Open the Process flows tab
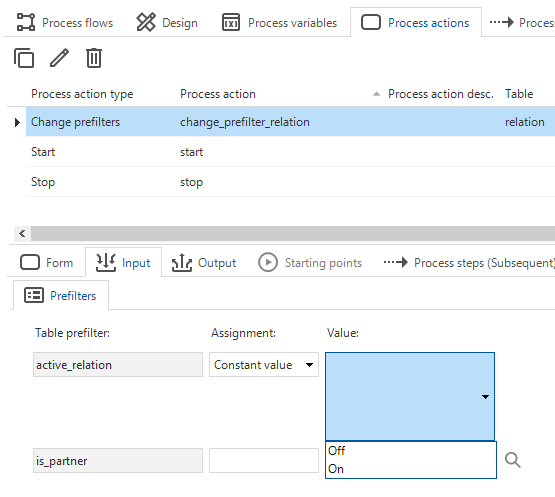This screenshot has height=497, width=555. tap(65, 23)
